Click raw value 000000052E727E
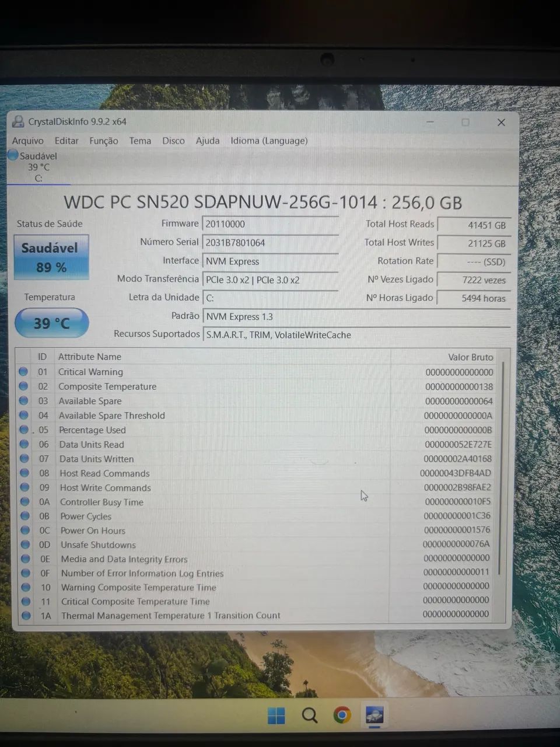The image size is (560, 747). 459,444
